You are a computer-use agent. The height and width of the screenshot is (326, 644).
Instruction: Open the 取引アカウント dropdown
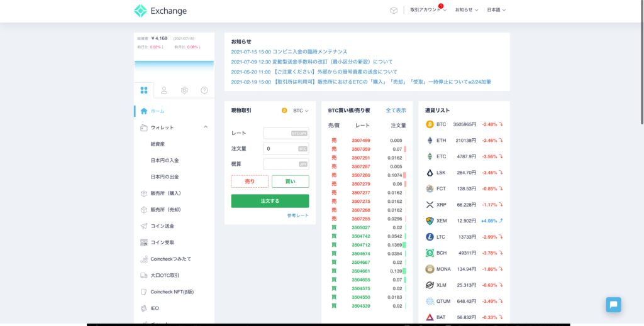pyautogui.click(x=428, y=10)
